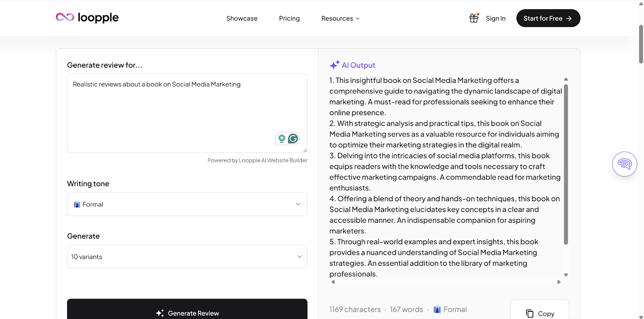Open the AI brain chat bubble
The height and width of the screenshot is (319, 644).
pos(625,164)
